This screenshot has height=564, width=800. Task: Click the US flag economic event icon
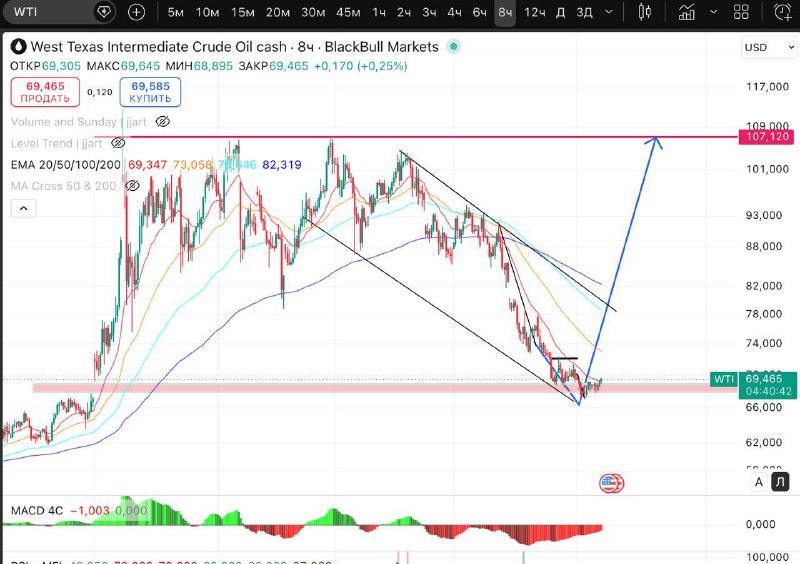tap(611, 483)
